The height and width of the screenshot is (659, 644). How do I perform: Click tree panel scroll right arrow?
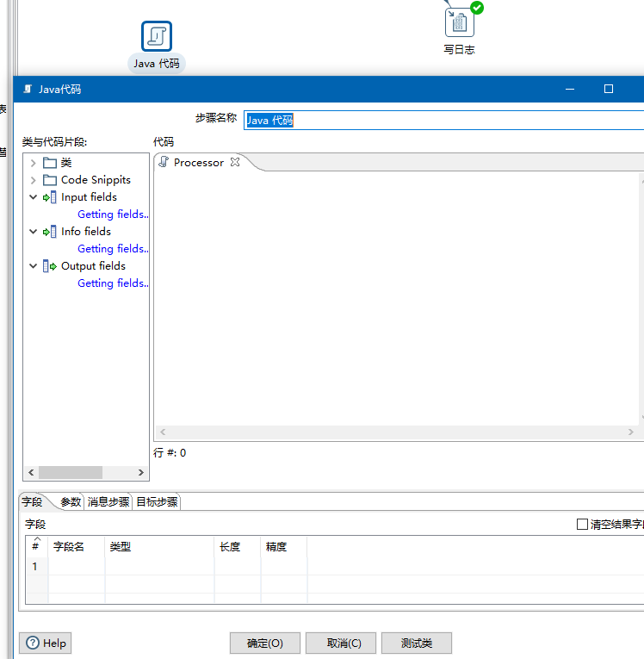point(141,472)
